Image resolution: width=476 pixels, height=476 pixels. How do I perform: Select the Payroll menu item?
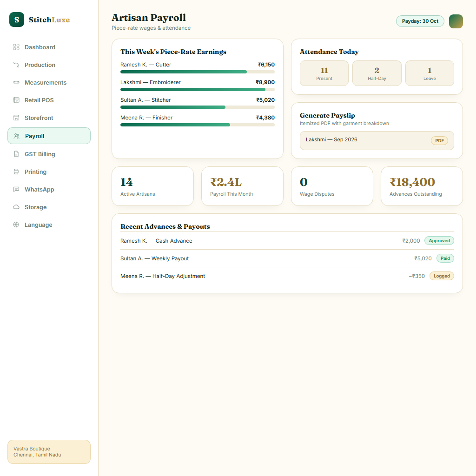(49, 136)
